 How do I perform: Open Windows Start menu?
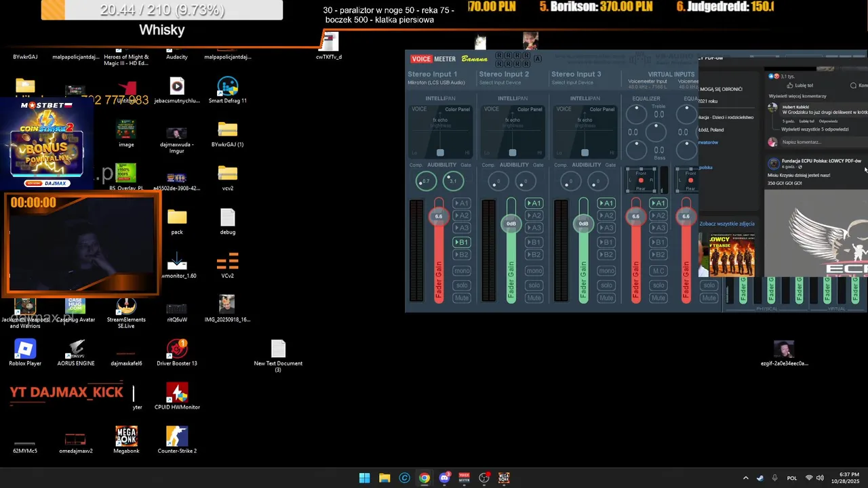[364, 478]
